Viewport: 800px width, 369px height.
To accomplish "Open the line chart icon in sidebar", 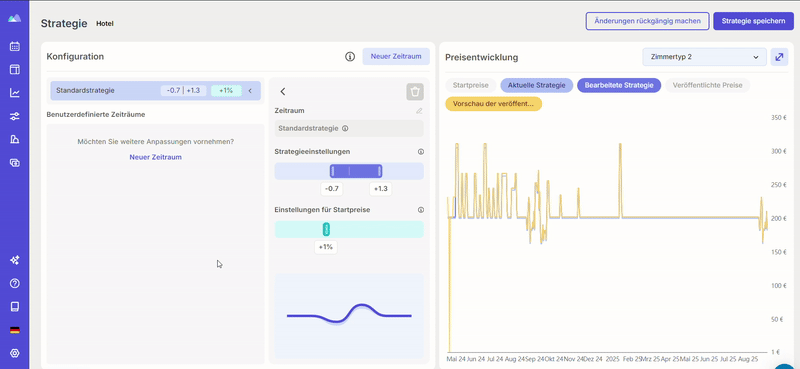I will coord(15,93).
